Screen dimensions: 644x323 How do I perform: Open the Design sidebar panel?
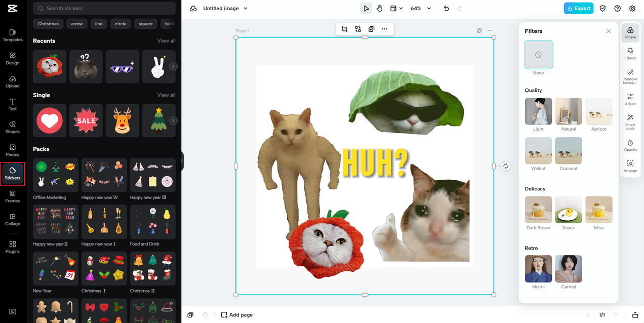pos(13,58)
